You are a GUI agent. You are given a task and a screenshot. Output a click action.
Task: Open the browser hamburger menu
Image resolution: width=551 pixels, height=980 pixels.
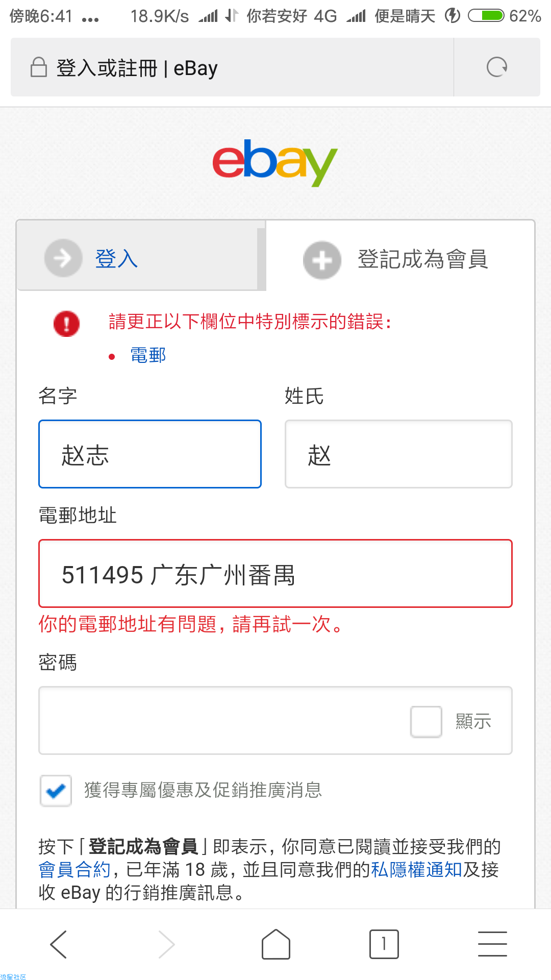(492, 944)
